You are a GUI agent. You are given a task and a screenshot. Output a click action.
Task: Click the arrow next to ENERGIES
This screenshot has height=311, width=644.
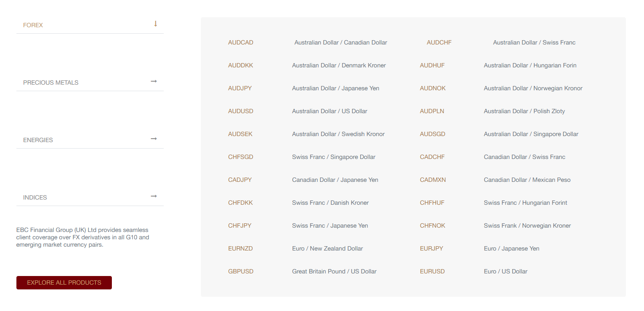[x=154, y=139]
